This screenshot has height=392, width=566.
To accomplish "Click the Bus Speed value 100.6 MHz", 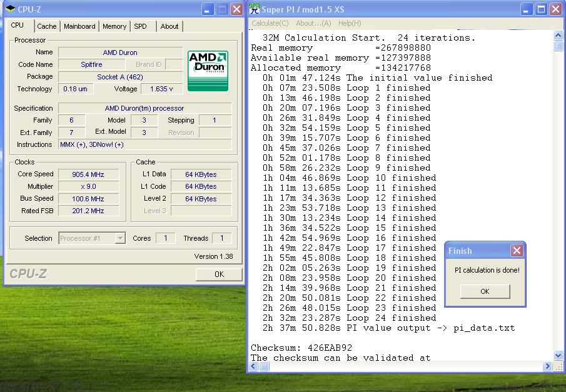I will pos(88,199).
